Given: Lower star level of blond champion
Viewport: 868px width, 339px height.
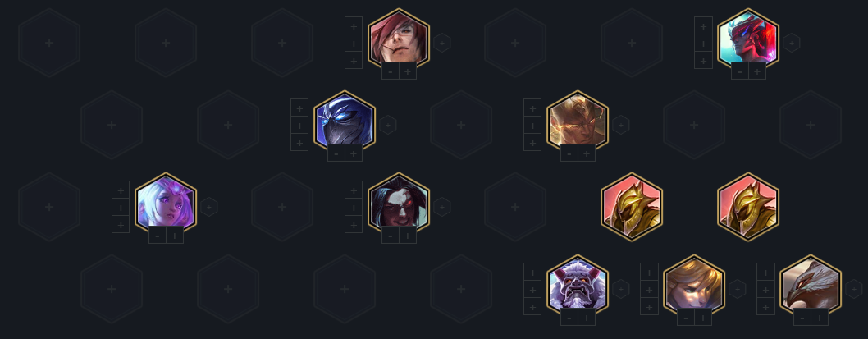Looking at the screenshot, I should (685, 317).
